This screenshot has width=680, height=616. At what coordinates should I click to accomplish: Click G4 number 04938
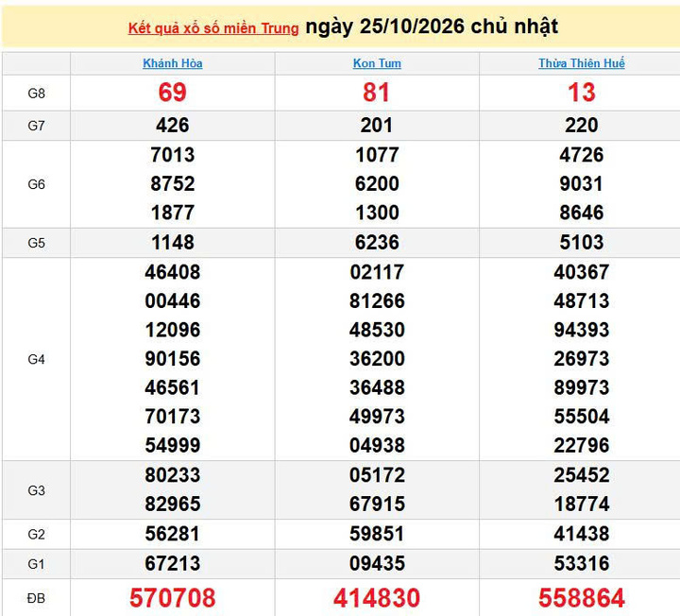377,446
